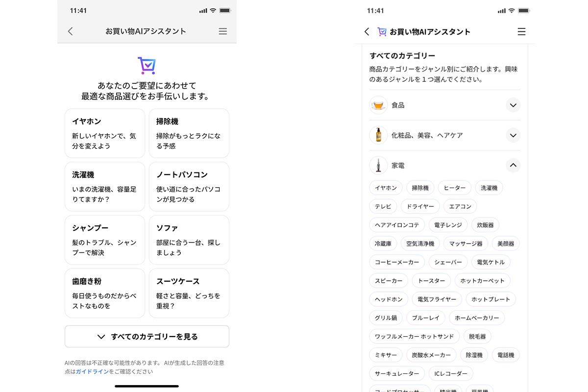
Task: Select the 食品 teacup category icon
Action: (378, 105)
